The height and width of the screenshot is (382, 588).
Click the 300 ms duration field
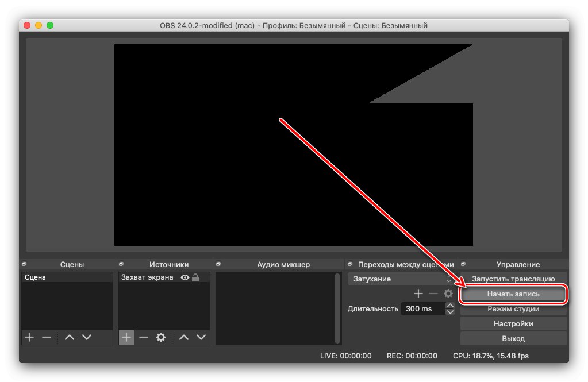pyautogui.click(x=423, y=309)
